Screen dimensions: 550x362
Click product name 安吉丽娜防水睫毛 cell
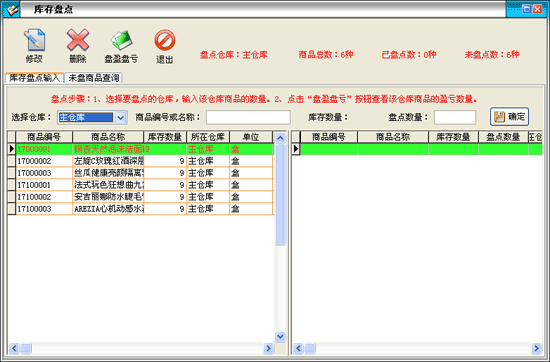(108, 197)
